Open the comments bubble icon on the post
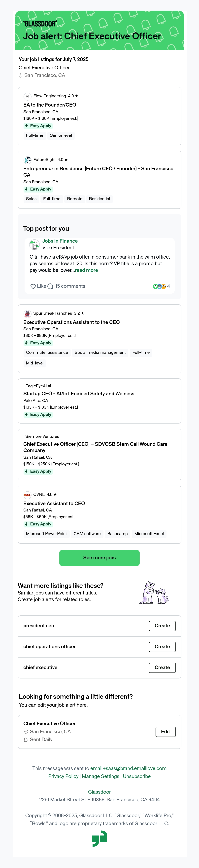 (51, 286)
